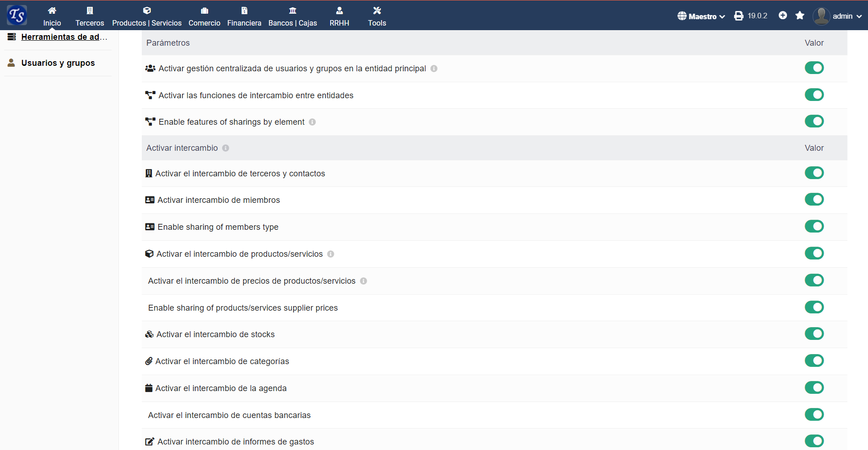This screenshot has height=450, width=868.
Task: Toggle intercambio entre entidades functions
Action: [x=814, y=95]
